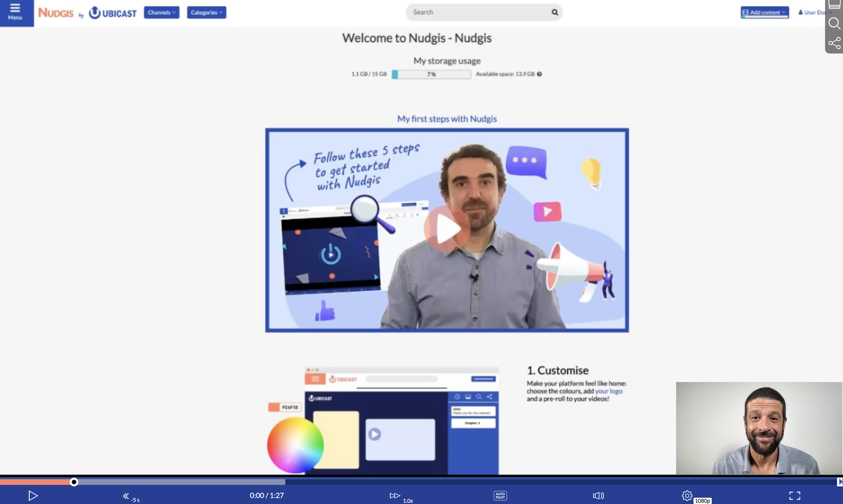The width and height of the screenshot is (843, 504).
Task: Start video playback with the play button
Action: click(33, 496)
